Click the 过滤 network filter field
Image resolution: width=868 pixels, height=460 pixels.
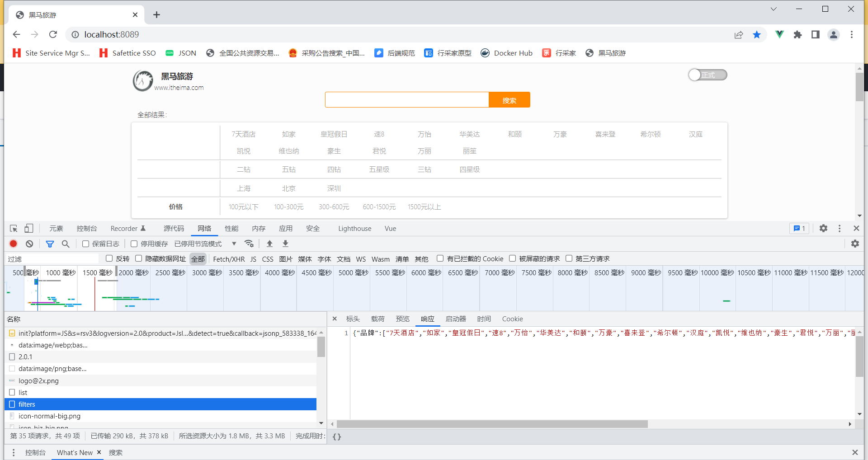(52, 259)
